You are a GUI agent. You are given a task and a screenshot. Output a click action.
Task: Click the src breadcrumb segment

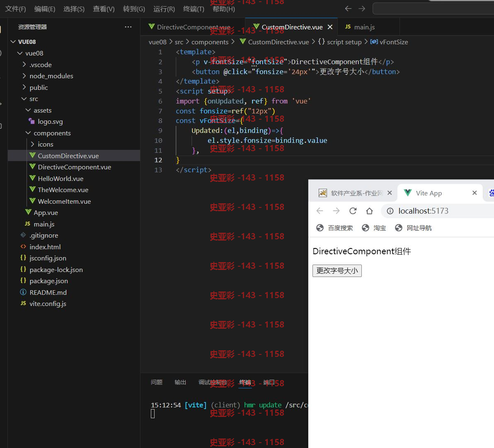[x=179, y=42]
